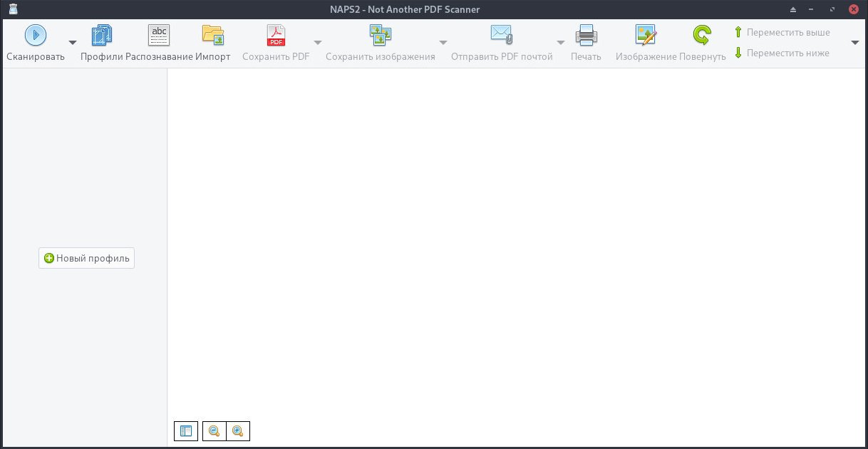Click the Сканировать scan icon

pos(36,35)
